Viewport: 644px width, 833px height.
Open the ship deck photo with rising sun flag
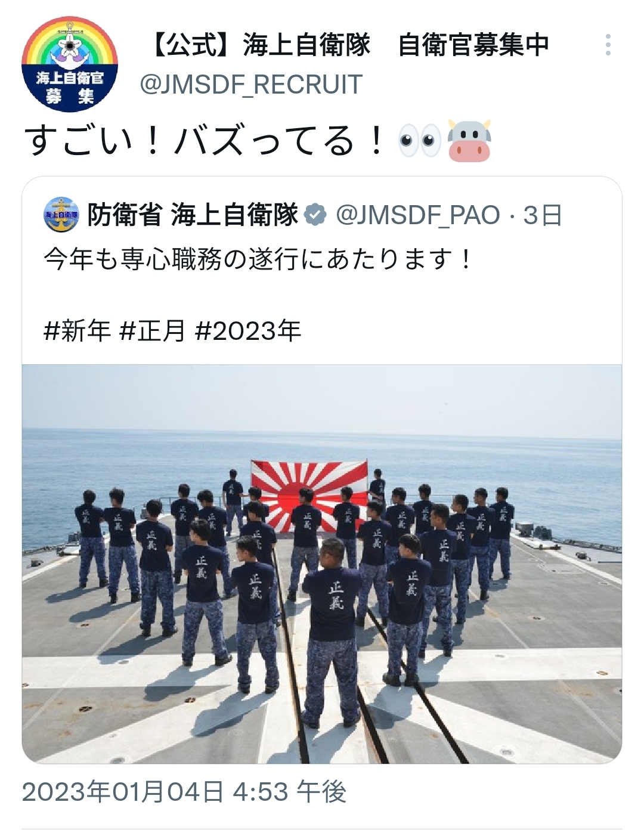pyautogui.click(x=322, y=563)
